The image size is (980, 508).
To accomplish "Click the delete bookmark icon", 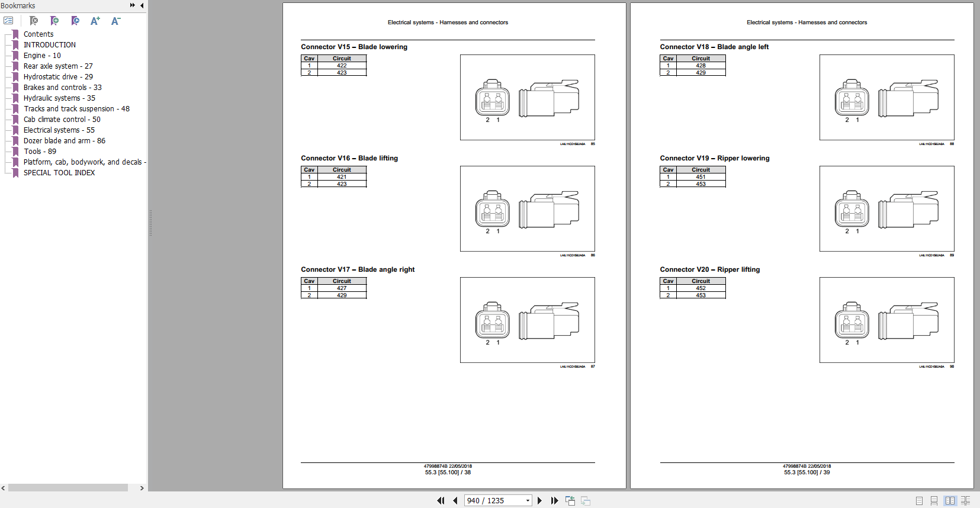I will click(x=34, y=21).
